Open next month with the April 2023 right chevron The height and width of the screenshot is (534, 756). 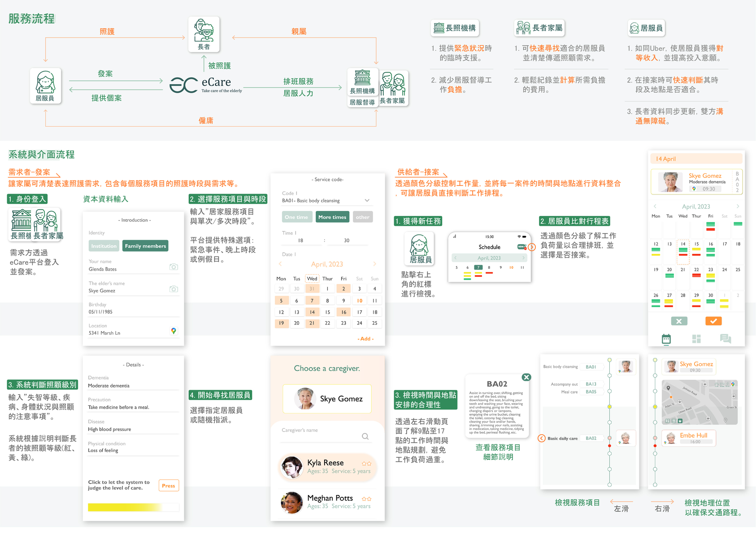(x=375, y=264)
